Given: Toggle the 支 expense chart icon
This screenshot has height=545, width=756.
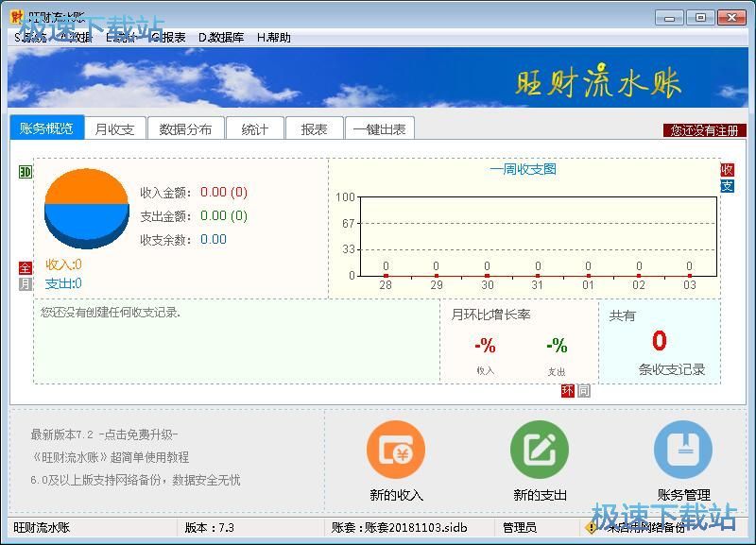Looking at the screenshot, I should (x=727, y=185).
